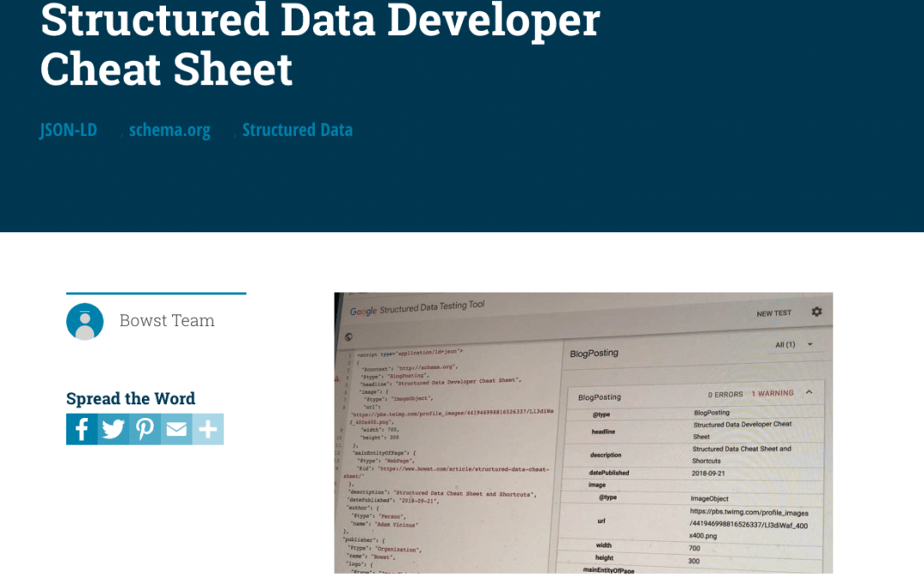Pin the article on Pinterest
Viewport: 924px width, 578px height.
[145, 429]
